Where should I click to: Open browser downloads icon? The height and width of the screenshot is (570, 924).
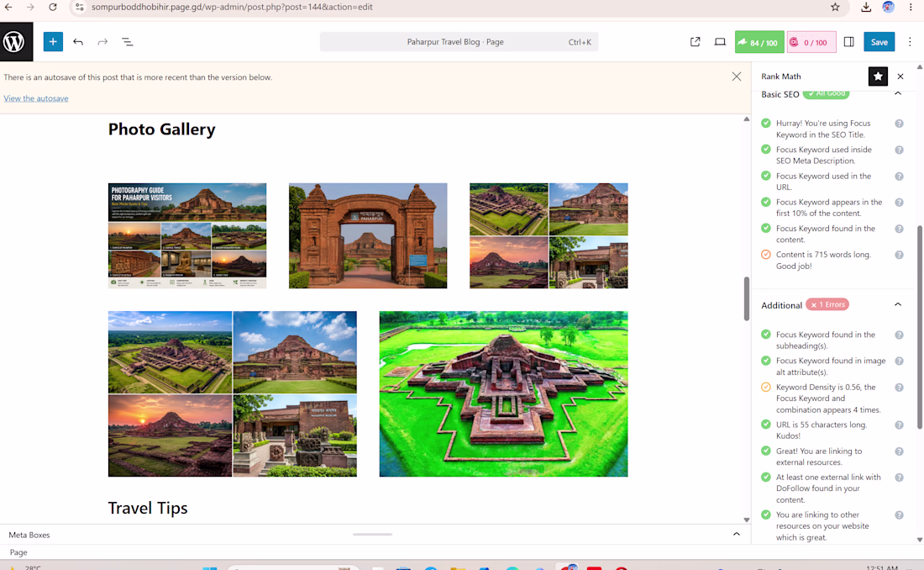click(866, 7)
